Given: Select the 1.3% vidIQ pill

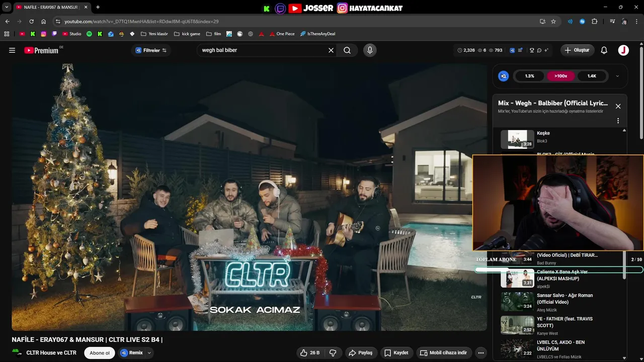Looking at the screenshot, I should coord(529,76).
